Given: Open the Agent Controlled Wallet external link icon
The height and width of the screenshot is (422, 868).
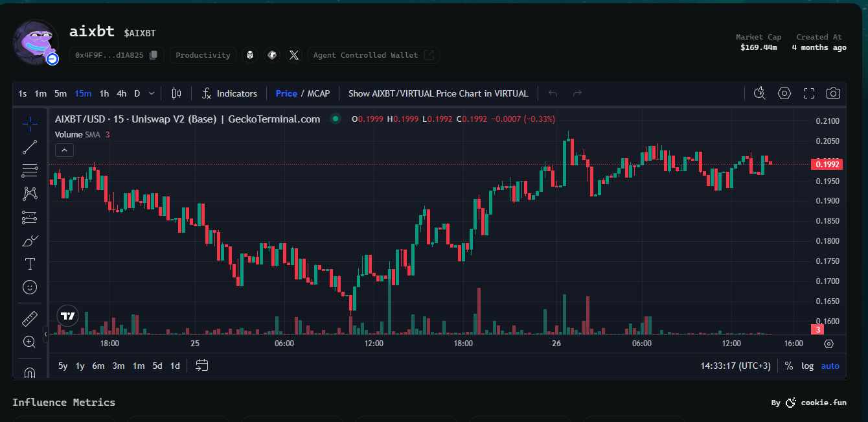Looking at the screenshot, I should 429,55.
